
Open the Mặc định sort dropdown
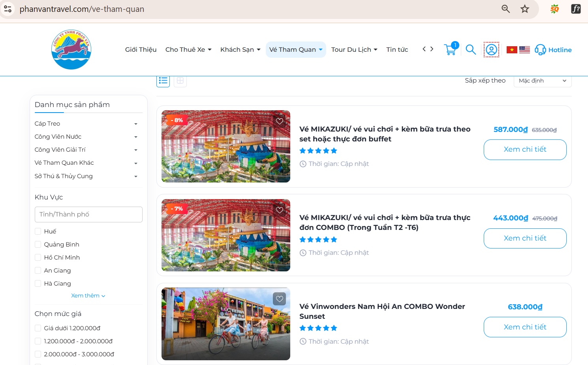(542, 81)
